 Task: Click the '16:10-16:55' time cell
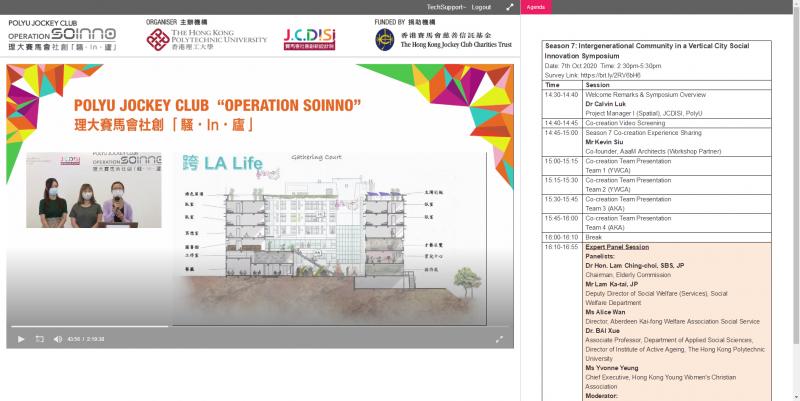point(561,247)
